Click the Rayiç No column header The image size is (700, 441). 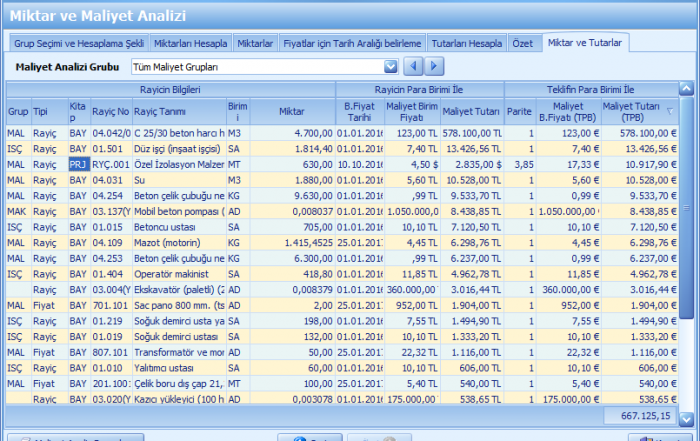click(x=110, y=111)
